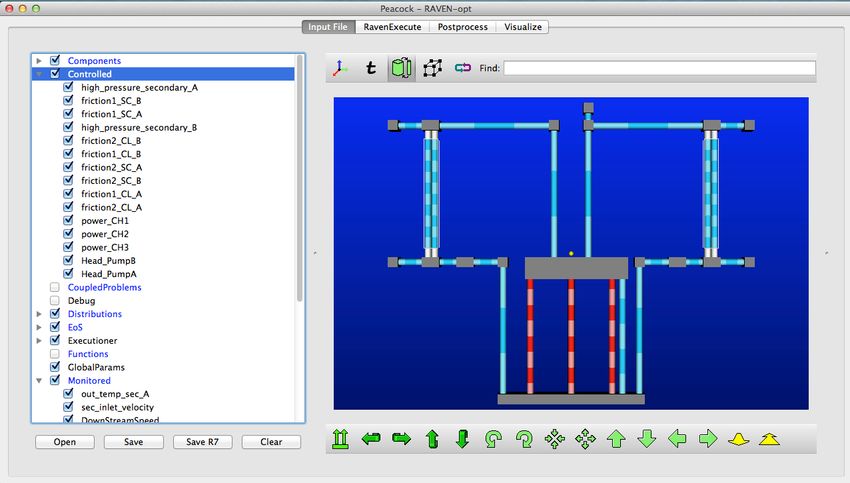This screenshot has width=850, height=483.
Task: Click the Save button
Action: click(x=133, y=442)
